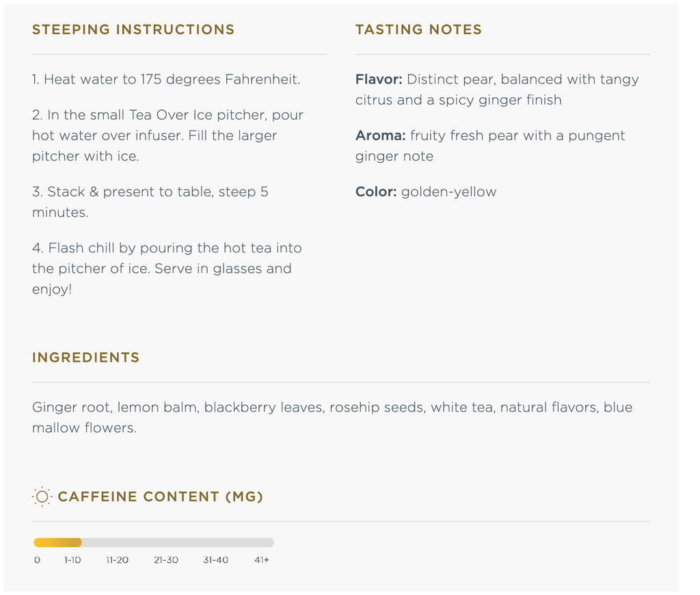Click the bold "Aroma:" label
The height and width of the screenshot is (595, 700).
(380, 135)
